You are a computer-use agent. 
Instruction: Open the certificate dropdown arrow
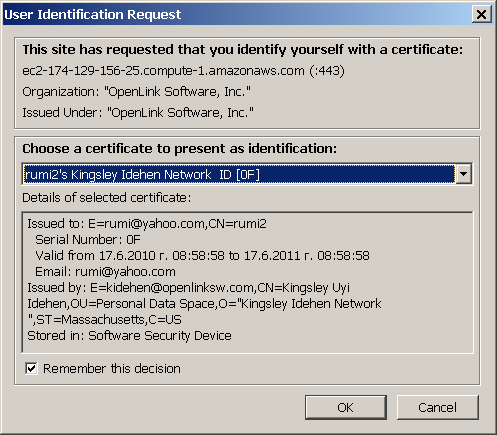click(464, 174)
